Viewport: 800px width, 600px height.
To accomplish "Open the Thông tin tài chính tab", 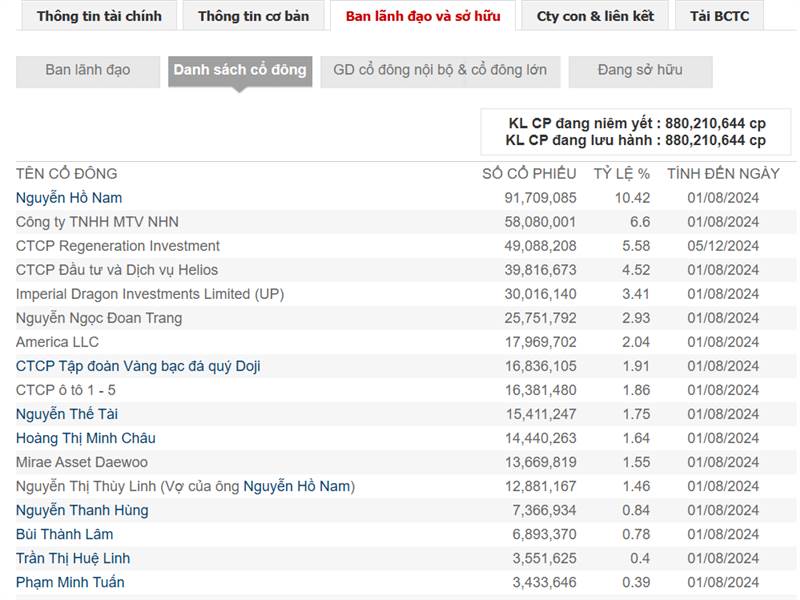I will click(99, 16).
